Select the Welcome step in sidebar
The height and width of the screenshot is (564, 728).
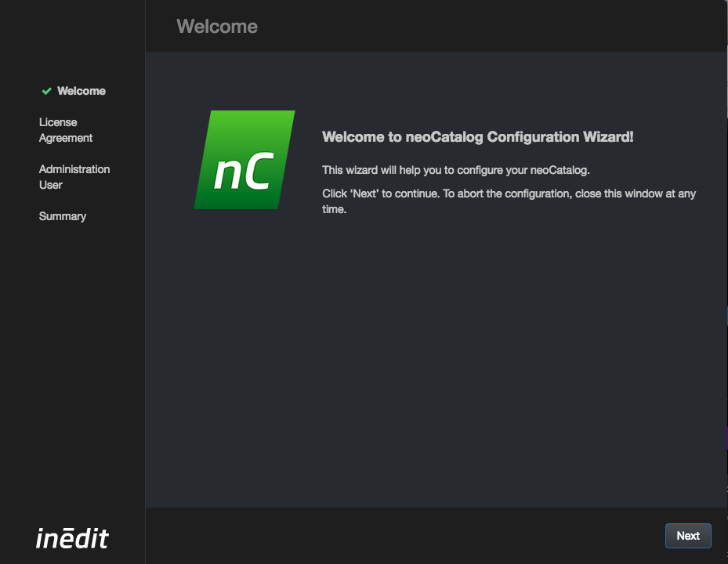coord(81,91)
